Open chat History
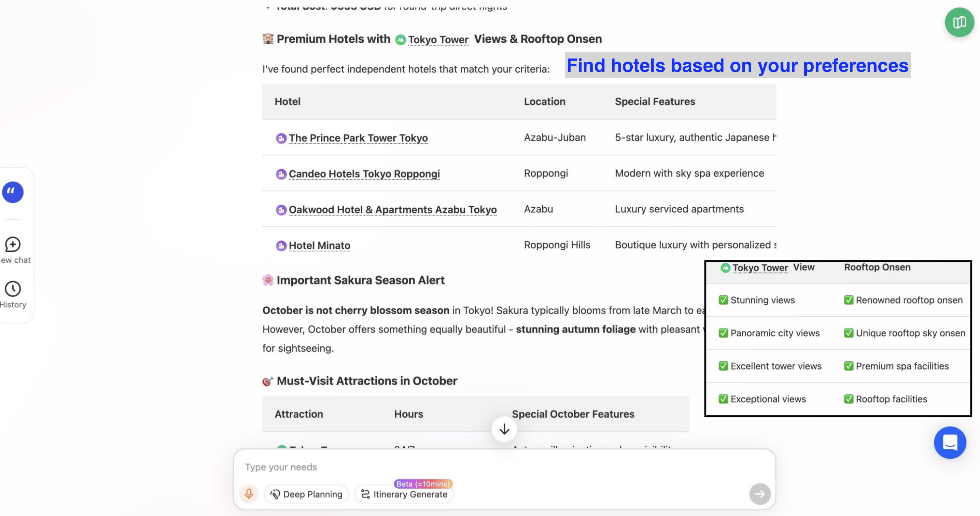This screenshot has width=980, height=516. (x=13, y=295)
